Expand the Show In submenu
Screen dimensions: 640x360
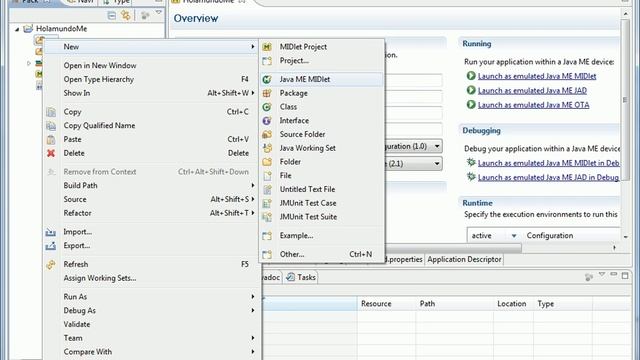pos(253,93)
